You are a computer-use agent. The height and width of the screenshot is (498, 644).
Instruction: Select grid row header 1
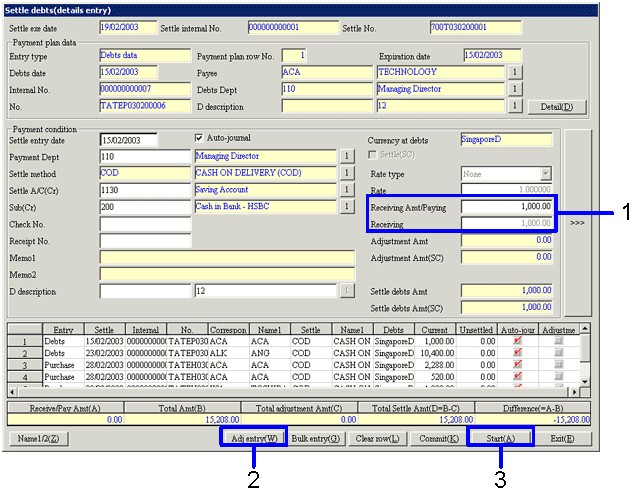pyautogui.click(x=25, y=341)
